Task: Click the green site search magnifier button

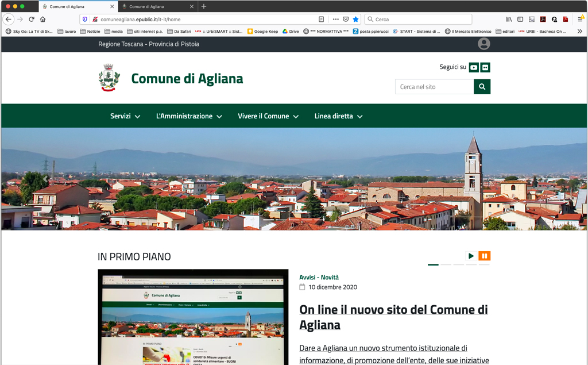Action: (482, 87)
